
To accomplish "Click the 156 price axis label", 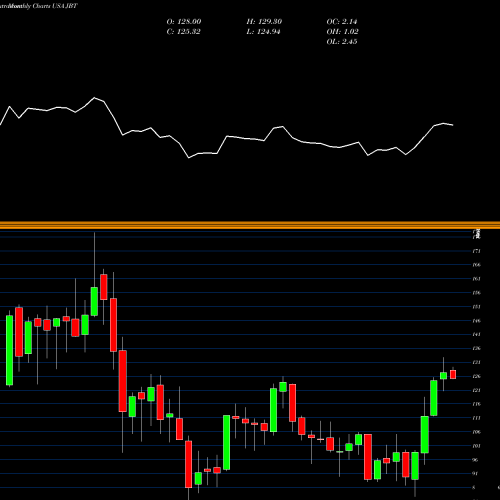I will click(x=476, y=293).
